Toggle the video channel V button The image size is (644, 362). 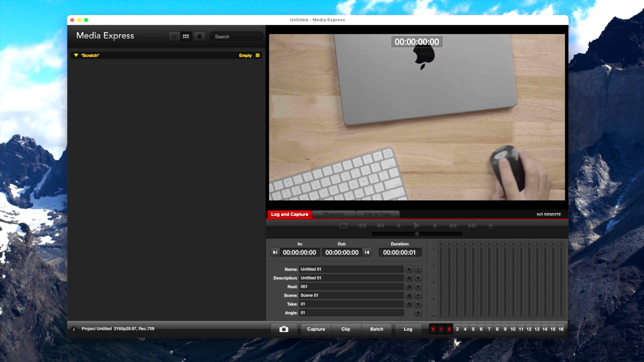click(x=433, y=329)
